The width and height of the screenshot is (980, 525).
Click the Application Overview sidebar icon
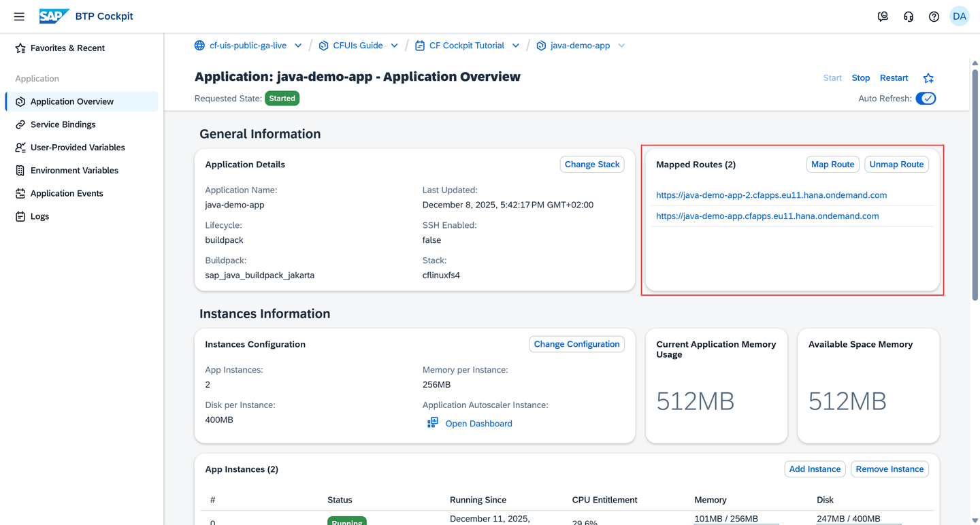pos(20,101)
